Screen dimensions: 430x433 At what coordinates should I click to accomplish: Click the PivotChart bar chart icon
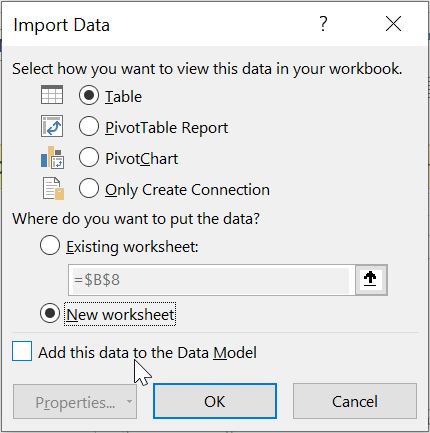[x=52, y=157]
